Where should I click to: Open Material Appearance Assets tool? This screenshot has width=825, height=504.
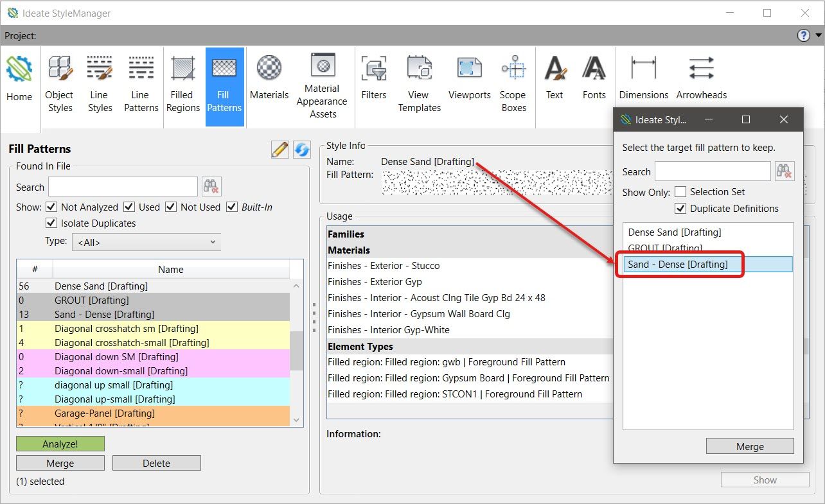coord(322,85)
